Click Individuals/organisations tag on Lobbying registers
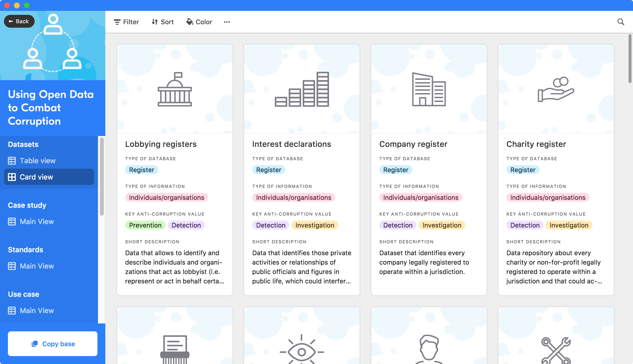This screenshot has height=364, width=633. tap(166, 197)
